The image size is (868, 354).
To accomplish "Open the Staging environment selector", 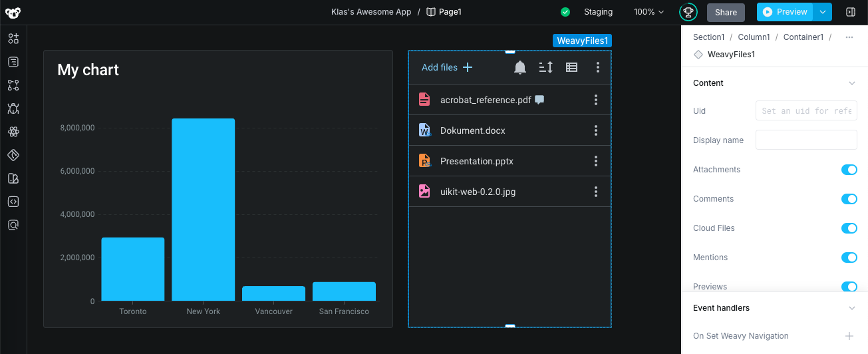I will [x=598, y=12].
